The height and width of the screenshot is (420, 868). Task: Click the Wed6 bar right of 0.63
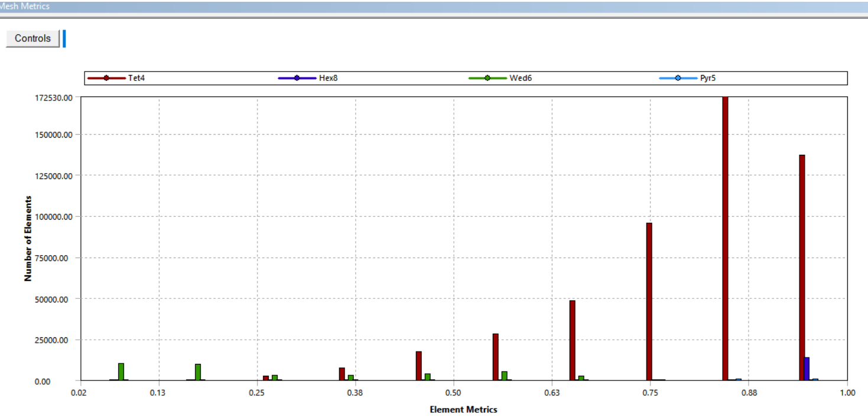click(581, 378)
